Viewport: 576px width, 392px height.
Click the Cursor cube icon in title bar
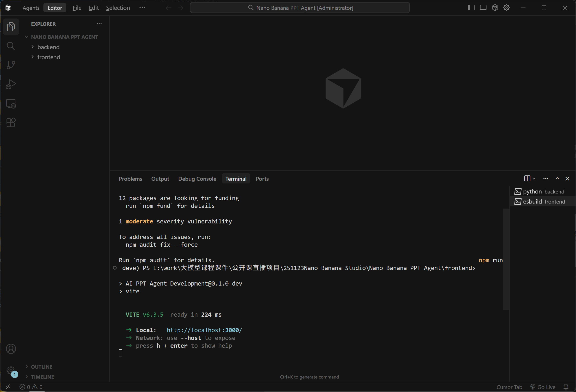coord(495,8)
